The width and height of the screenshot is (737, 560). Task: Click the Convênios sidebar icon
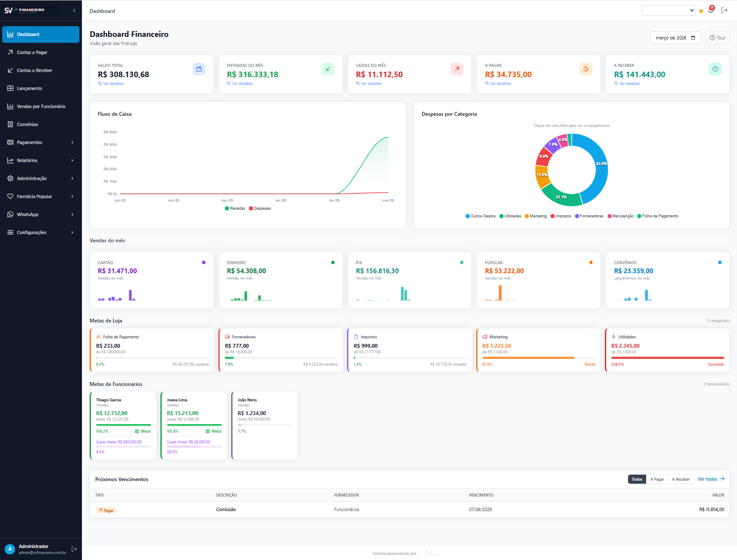(10, 124)
